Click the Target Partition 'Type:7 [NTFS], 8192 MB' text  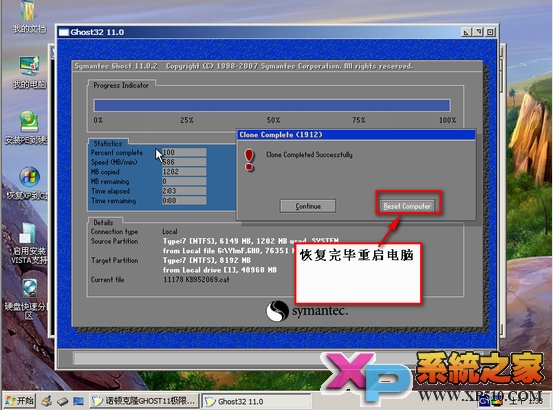coord(207,260)
